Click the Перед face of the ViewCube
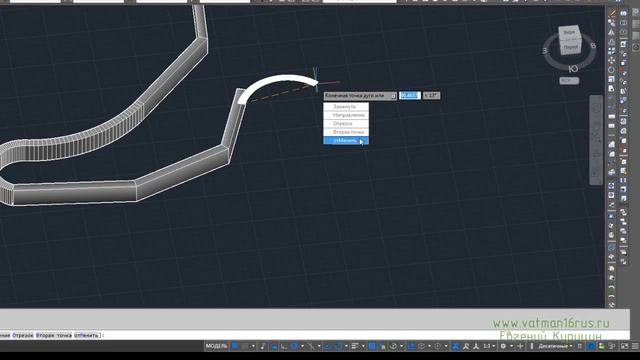The width and height of the screenshot is (640, 360). (x=571, y=47)
